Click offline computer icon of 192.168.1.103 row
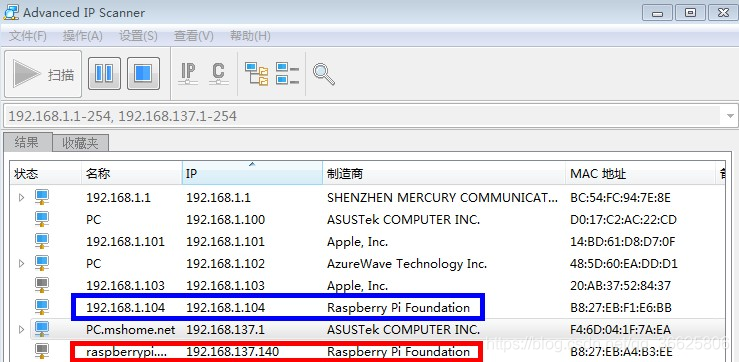 coord(42,286)
